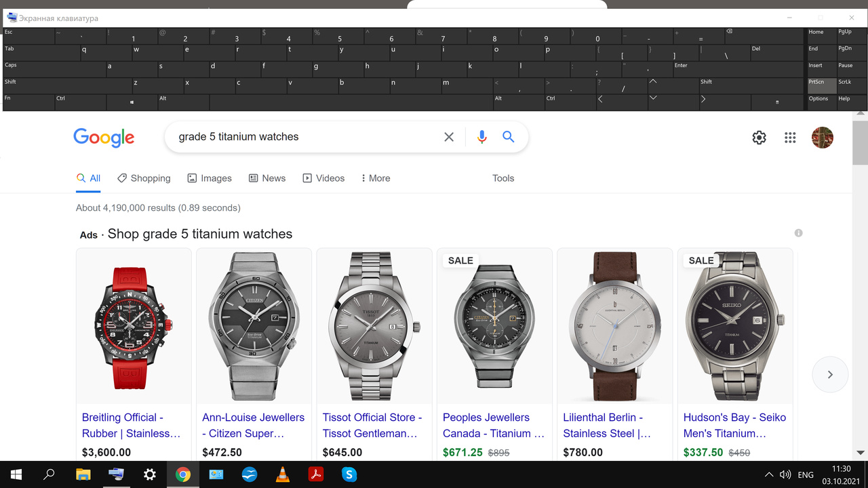Expand hidden system tray icons
The width and height of the screenshot is (868, 488).
point(768,474)
